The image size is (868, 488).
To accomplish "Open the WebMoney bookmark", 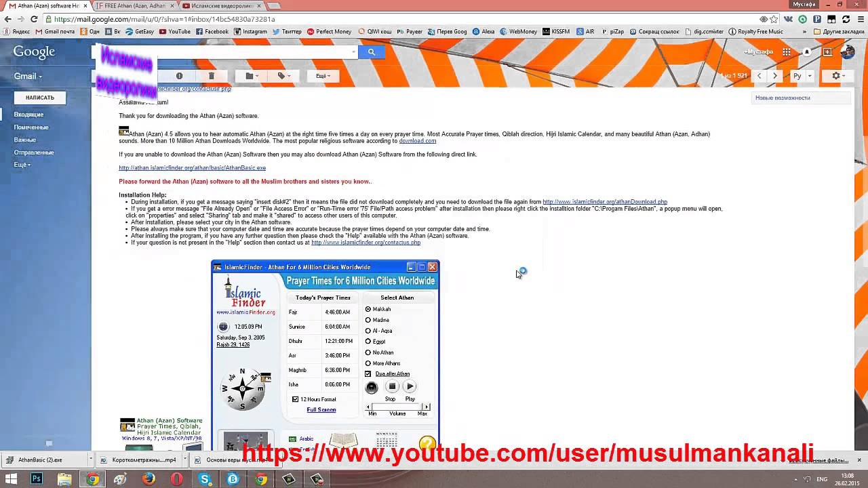I will pos(518,31).
